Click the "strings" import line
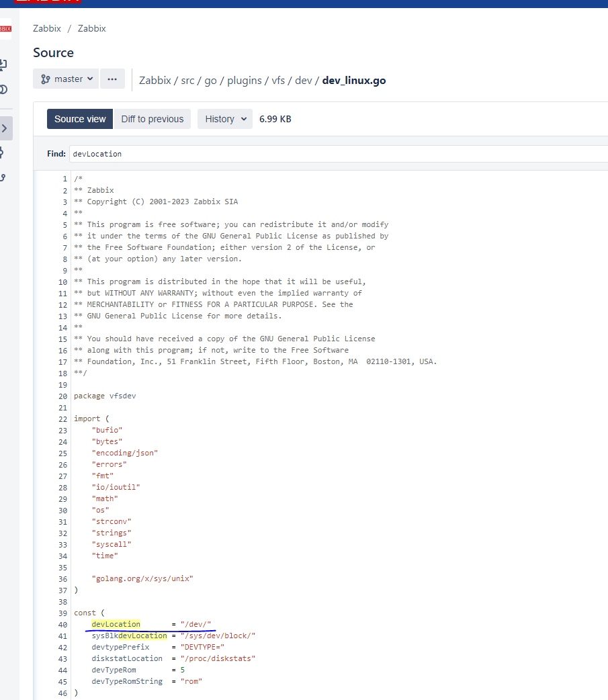 [x=112, y=533]
